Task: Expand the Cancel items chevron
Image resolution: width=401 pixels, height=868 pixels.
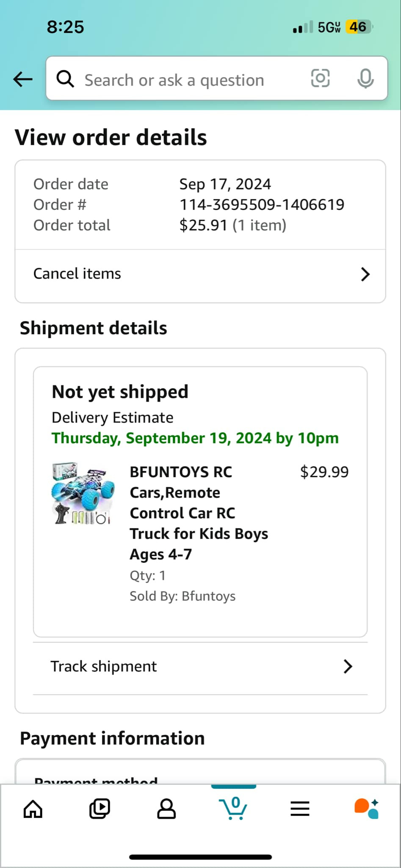Action: [365, 274]
